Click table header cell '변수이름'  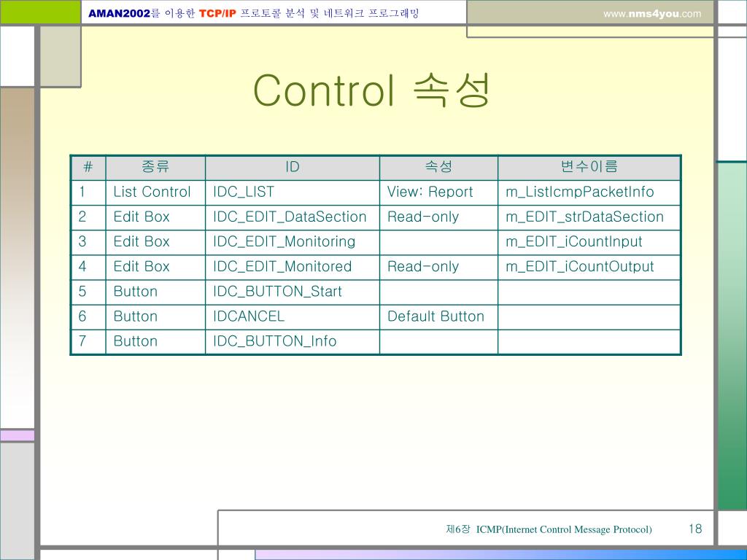(x=589, y=167)
